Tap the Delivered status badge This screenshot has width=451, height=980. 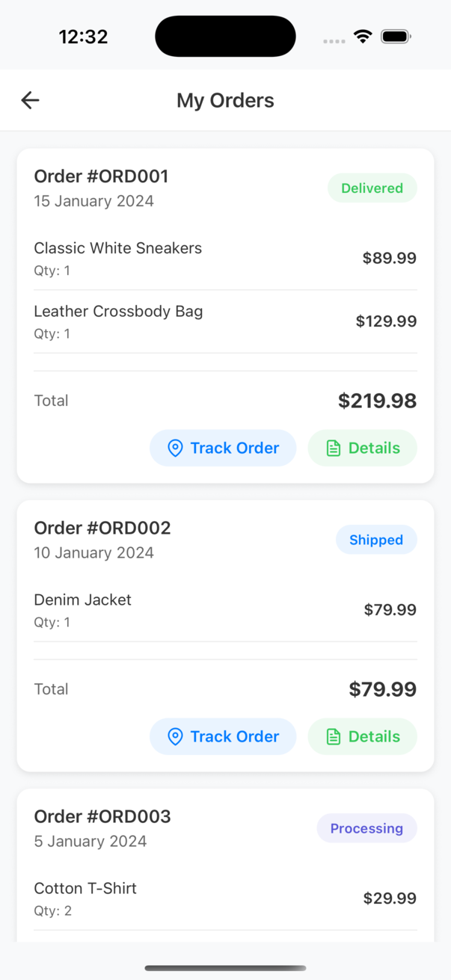[372, 188]
